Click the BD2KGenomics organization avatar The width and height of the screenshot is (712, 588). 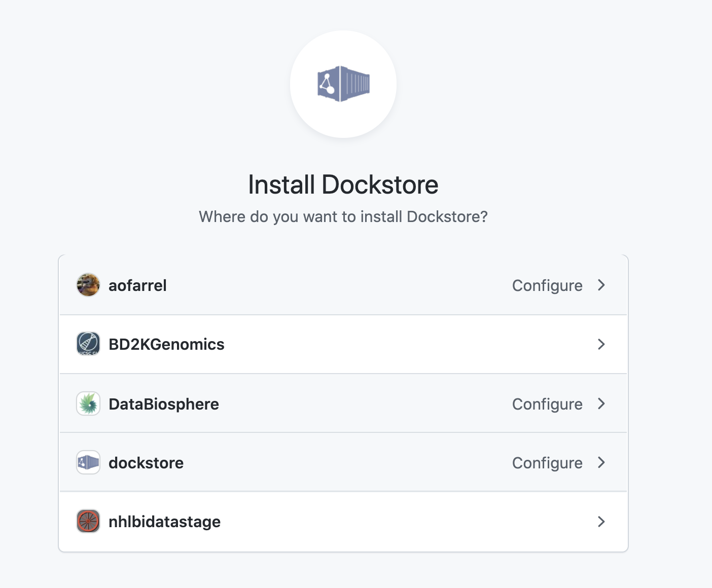(x=88, y=344)
